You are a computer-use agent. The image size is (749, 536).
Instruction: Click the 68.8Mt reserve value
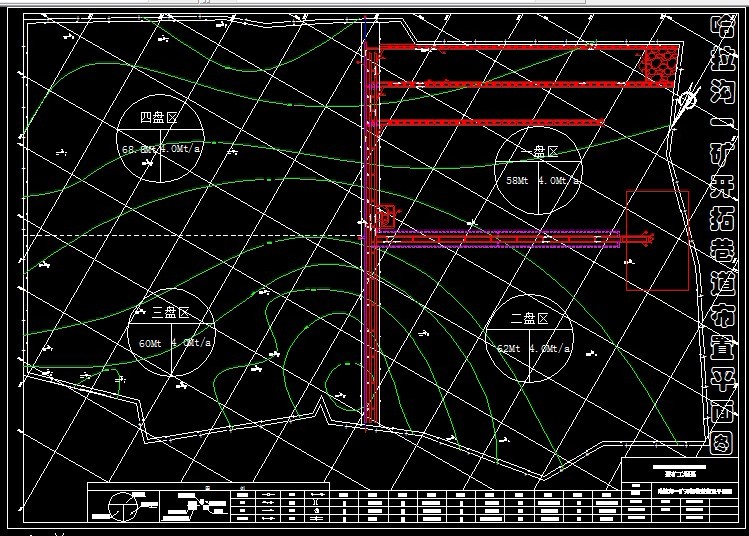(139, 149)
